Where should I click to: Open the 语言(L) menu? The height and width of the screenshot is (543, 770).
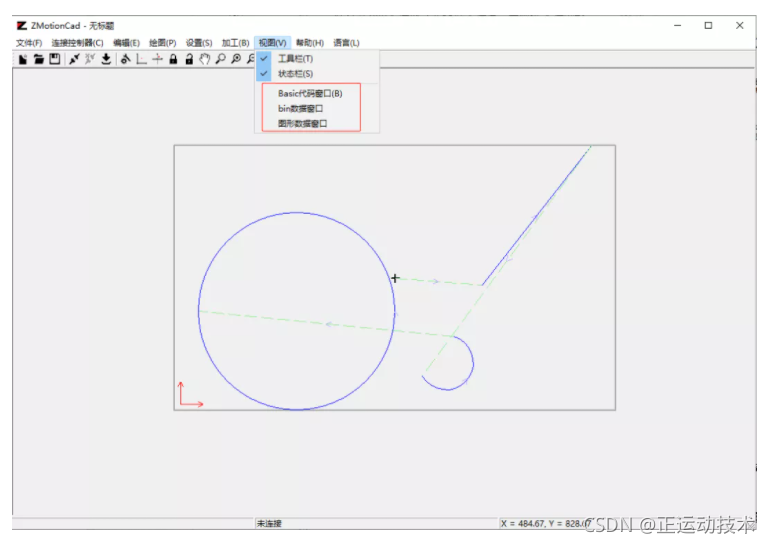pyautogui.click(x=346, y=43)
